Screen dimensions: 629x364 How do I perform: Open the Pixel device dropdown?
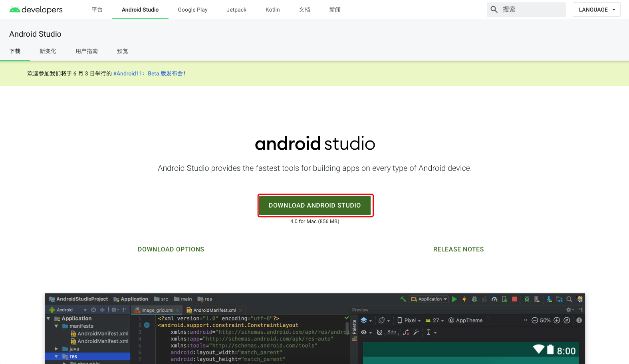[x=409, y=320]
